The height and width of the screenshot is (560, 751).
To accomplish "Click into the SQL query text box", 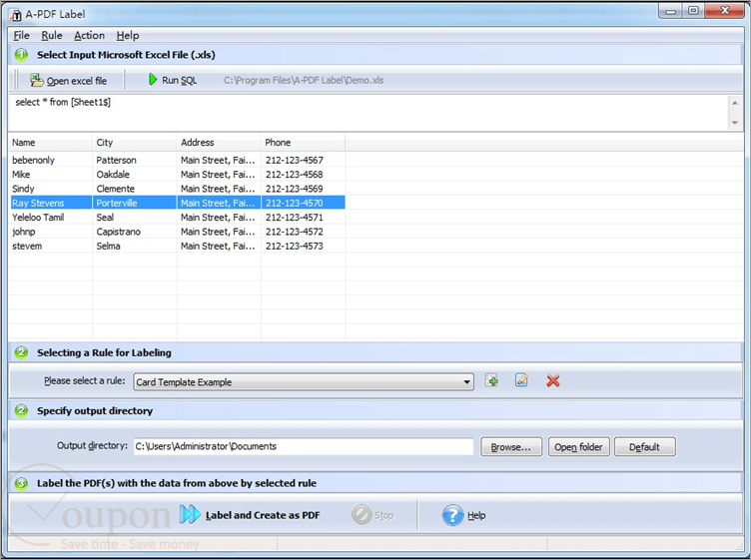I will [369, 113].
